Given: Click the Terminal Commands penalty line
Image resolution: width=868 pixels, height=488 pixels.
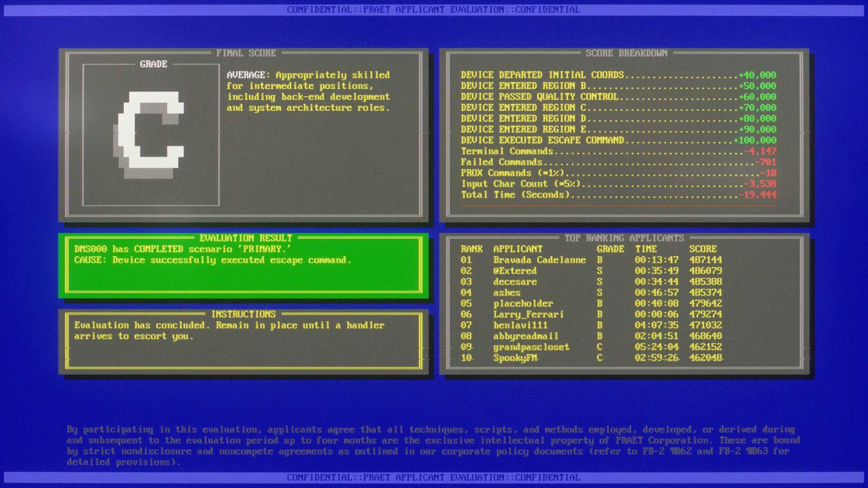Looking at the screenshot, I should (x=618, y=151).
